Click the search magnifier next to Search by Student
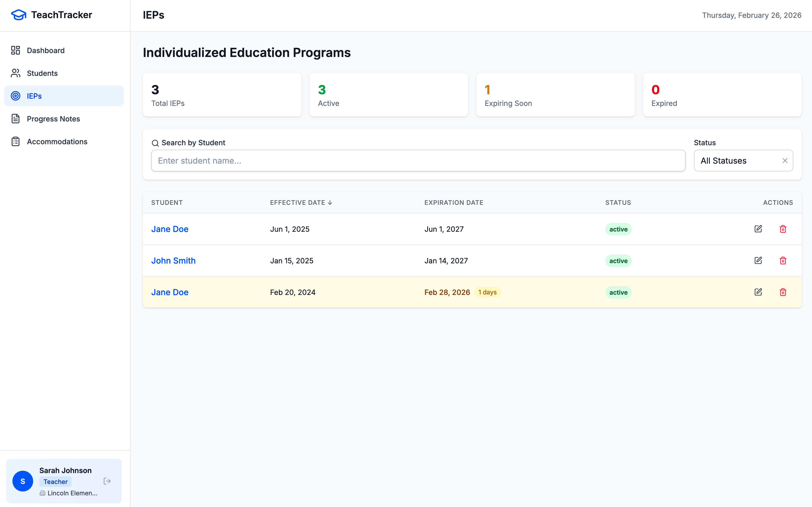 tap(156, 143)
